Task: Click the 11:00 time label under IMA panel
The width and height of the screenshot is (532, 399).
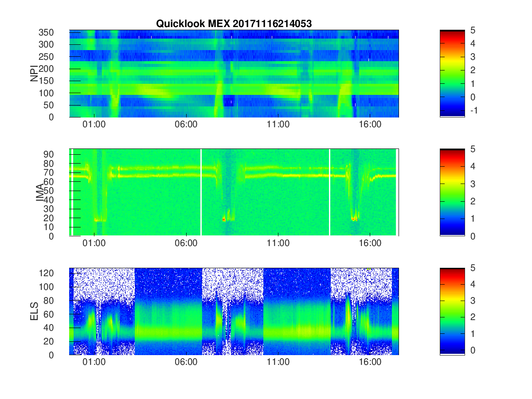Action: point(278,243)
